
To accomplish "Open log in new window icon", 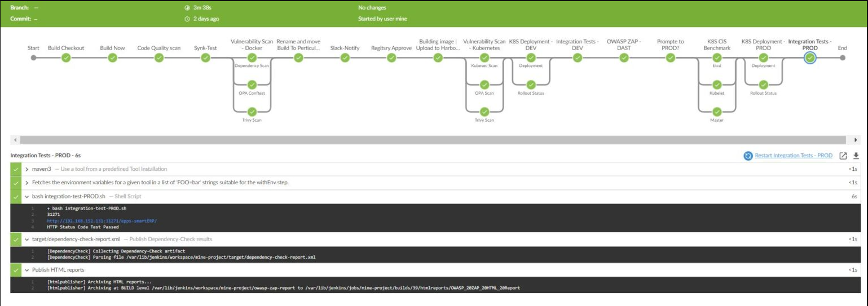I will (x=844, y=156).
